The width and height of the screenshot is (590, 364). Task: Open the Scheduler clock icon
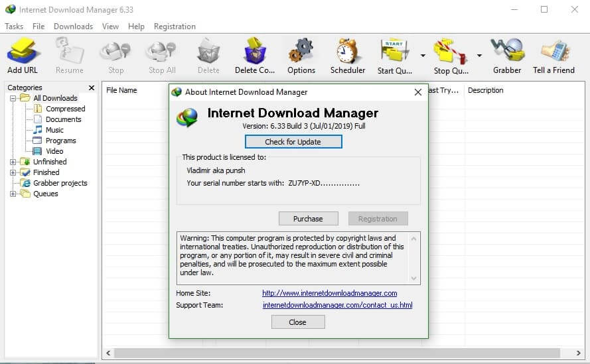(x=347, y=51)
